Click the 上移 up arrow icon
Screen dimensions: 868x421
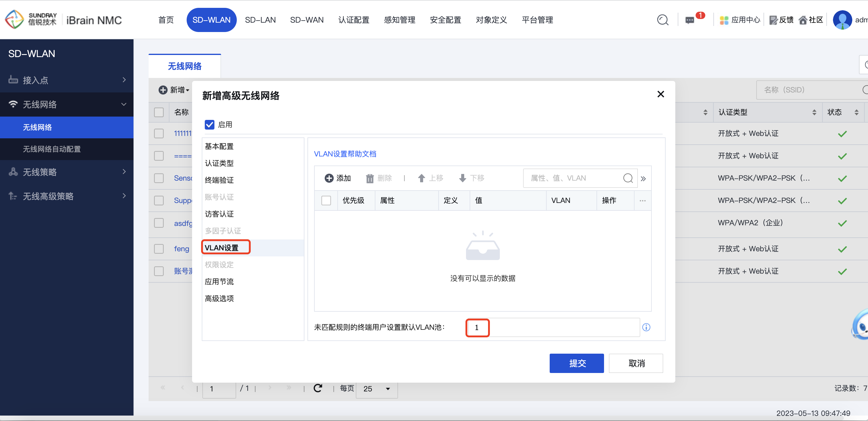[421, 178]
